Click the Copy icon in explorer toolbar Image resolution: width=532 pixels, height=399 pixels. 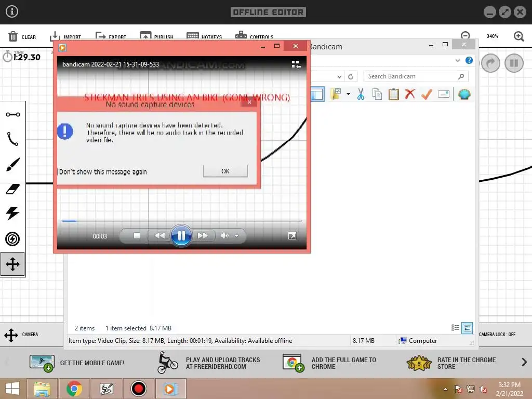[377, 95]
